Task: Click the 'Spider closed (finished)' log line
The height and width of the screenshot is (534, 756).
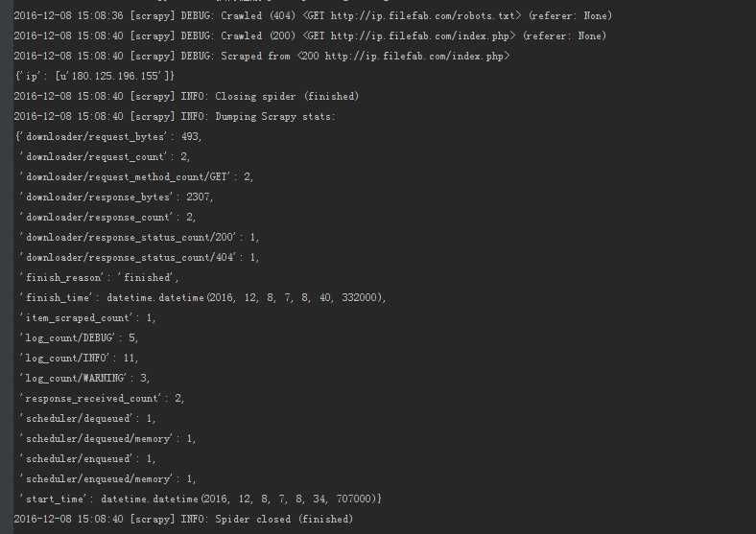Action: click(183, 520)
